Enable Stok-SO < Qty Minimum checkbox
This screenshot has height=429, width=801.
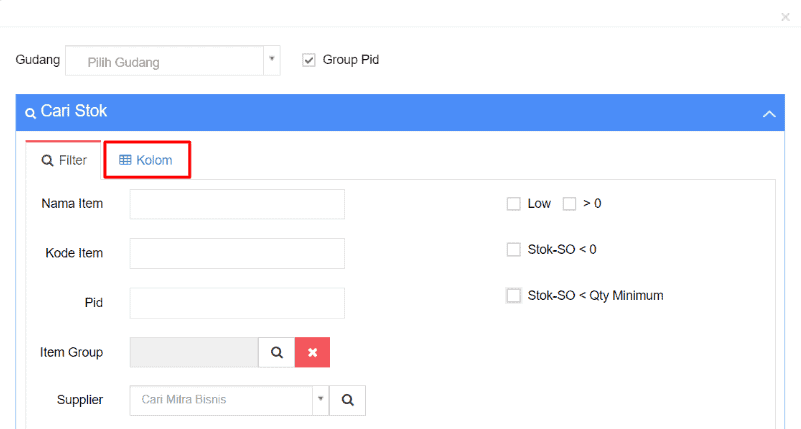click(513, 296)
